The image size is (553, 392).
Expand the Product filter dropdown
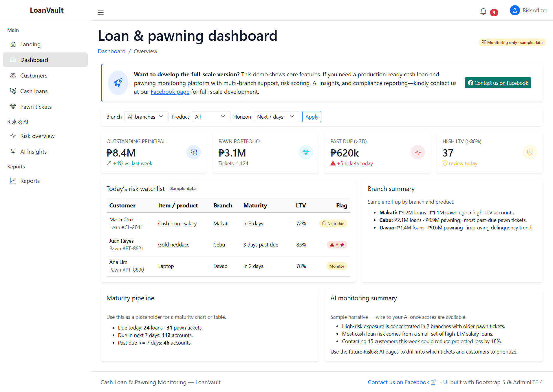tap(211, 117)
